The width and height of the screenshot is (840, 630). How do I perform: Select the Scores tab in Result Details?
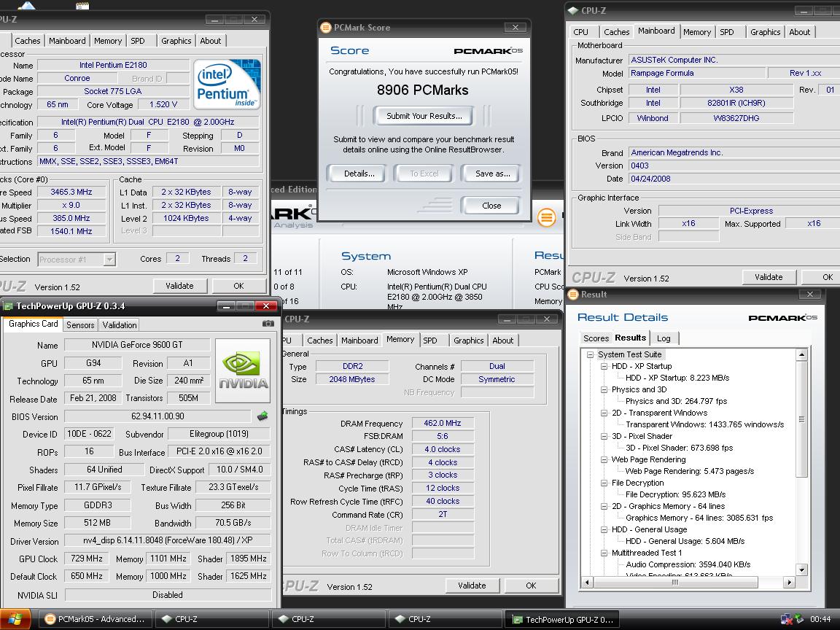[x=596, y=338]
